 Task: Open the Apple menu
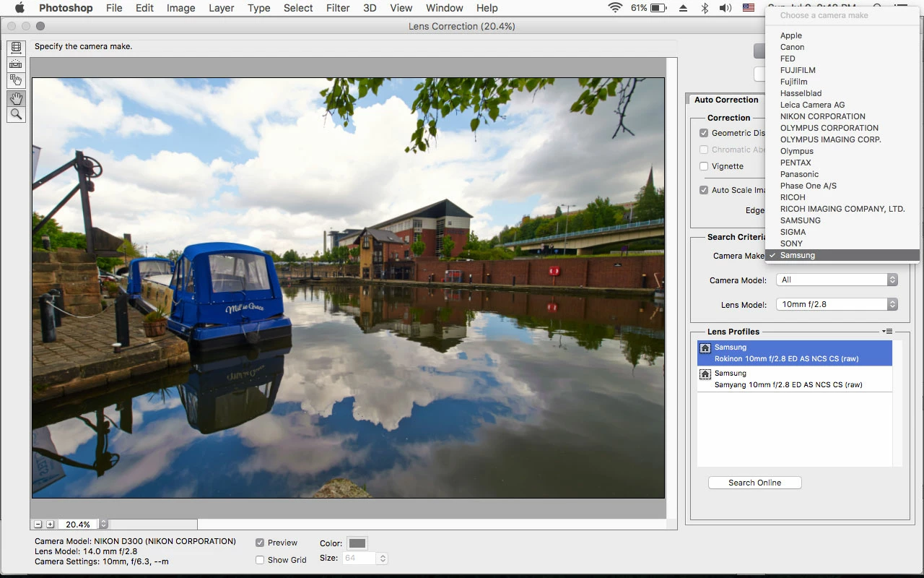pyautogui.click(x=19, y=8)
